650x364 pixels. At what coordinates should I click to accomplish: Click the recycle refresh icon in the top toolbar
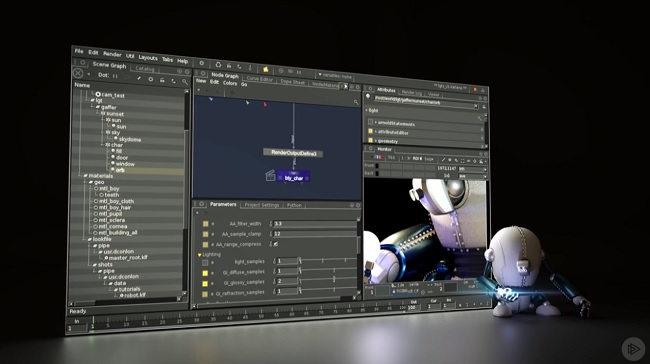pos(218,65)
